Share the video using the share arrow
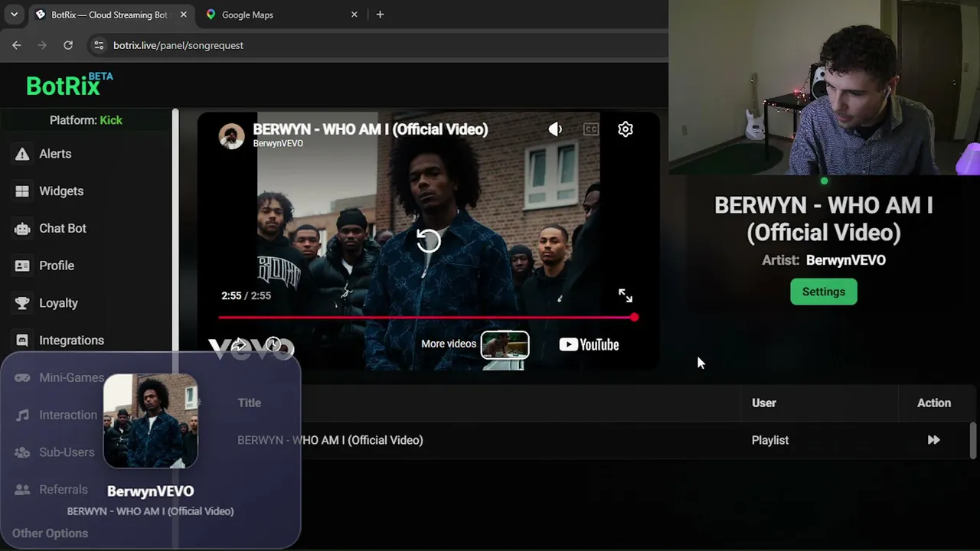 [x=239, y=345]
